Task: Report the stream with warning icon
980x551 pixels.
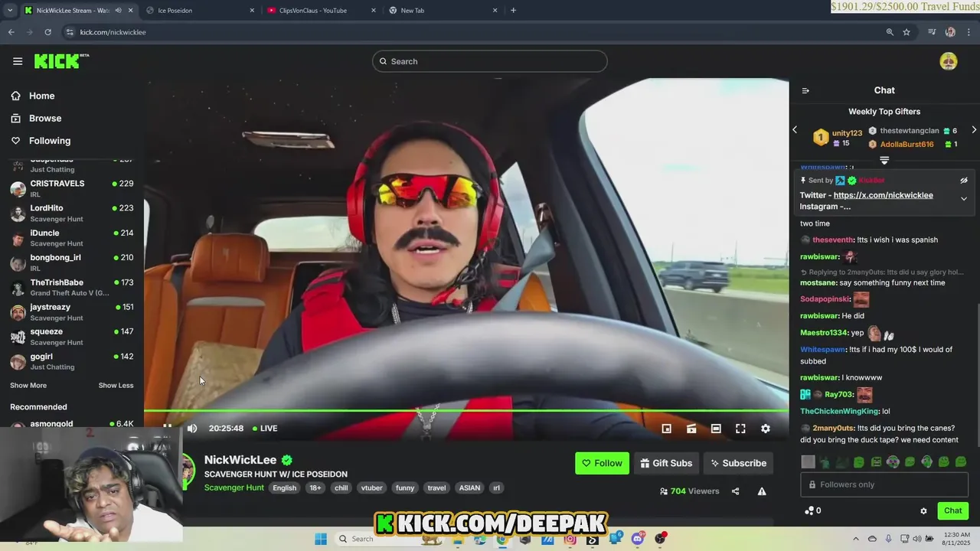Action: pyautogui.click(x=762, y=491)
